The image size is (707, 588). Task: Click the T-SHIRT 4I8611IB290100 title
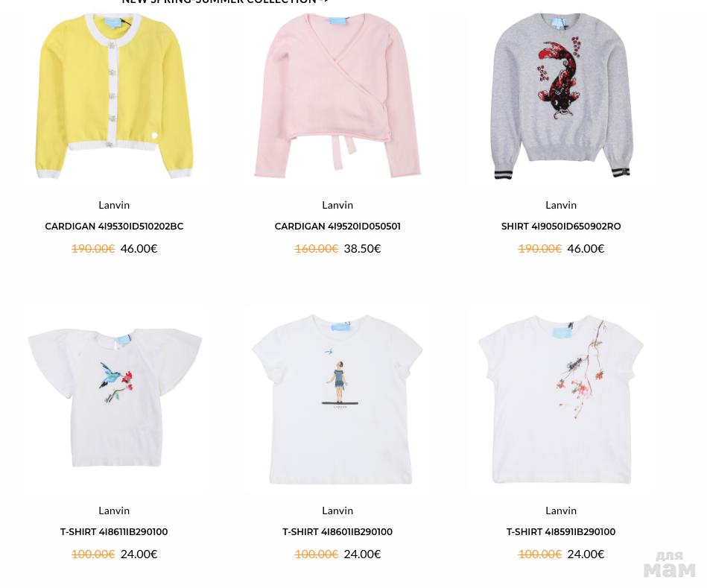point(114,532)
